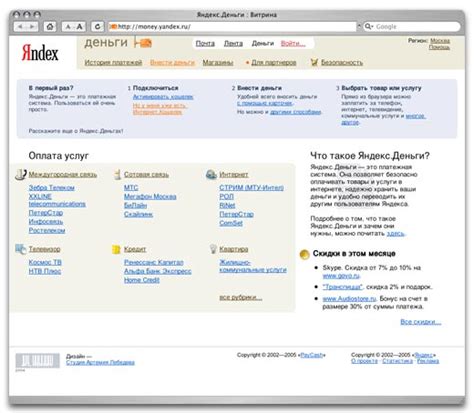Click the mobile phone icon beside Сотовая связь
Screen dimensions: 474x413
tap(117, 174)
